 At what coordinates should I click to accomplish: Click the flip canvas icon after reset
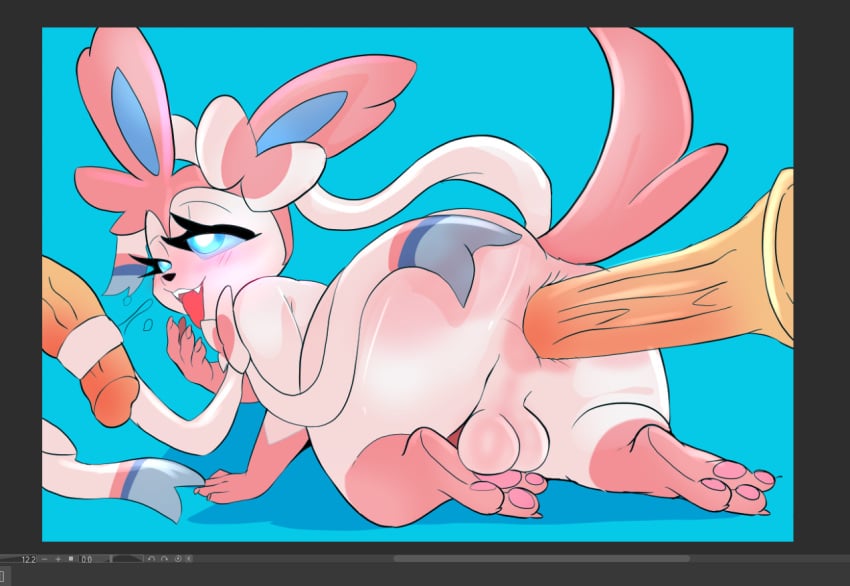coord(189,558)
